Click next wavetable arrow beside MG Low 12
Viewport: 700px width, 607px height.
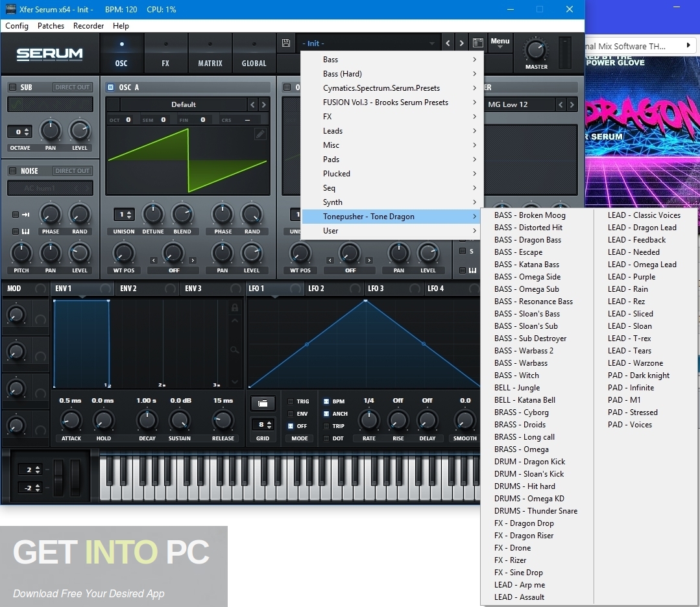pos(572,104)
